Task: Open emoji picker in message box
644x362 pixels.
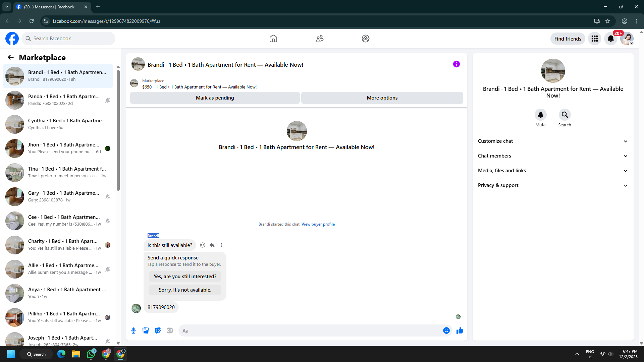Action: coord(446,330)
